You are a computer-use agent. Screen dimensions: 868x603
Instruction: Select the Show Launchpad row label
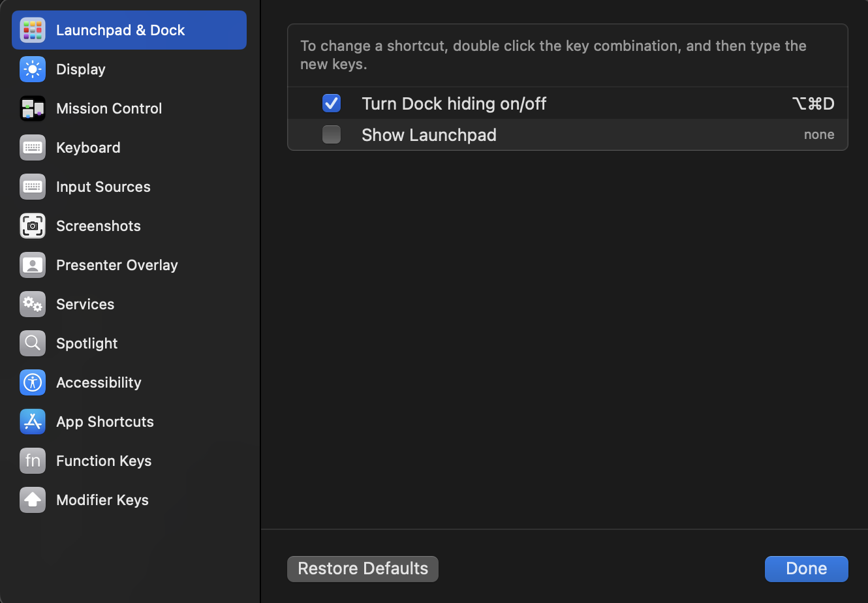[x=429, y=134]
